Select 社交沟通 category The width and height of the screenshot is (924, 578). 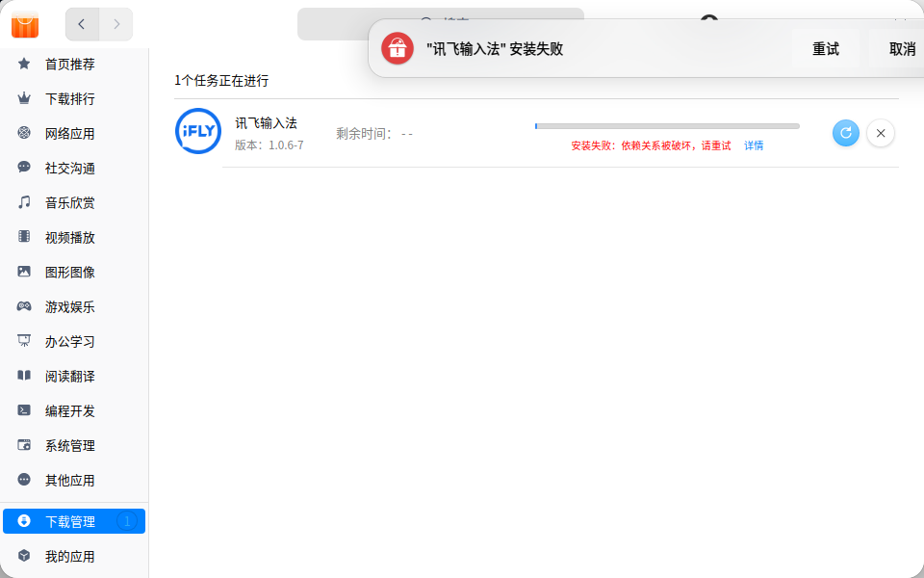click(74, 168)
